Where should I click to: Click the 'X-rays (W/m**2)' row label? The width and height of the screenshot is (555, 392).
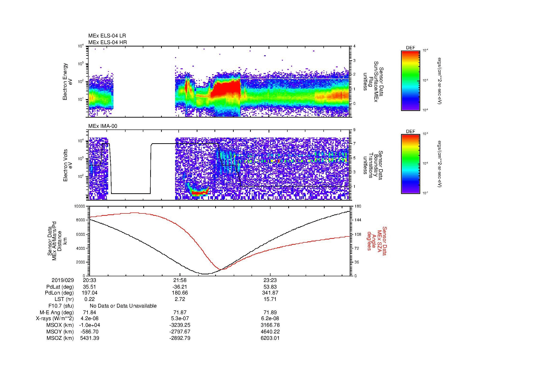point(55,319)
